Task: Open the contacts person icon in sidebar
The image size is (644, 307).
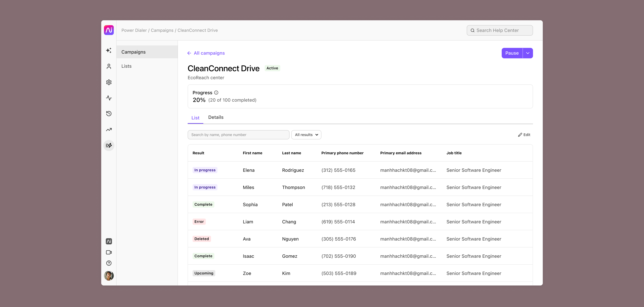Action: click(109, 66)
